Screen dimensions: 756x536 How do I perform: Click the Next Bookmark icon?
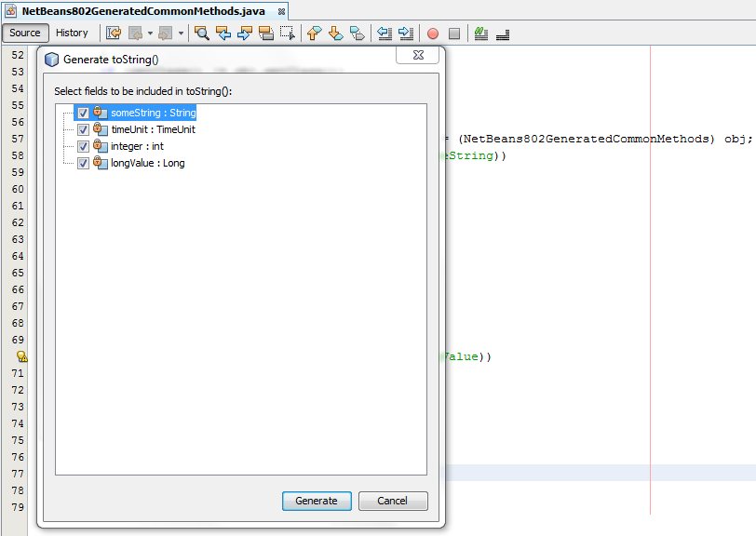(x=336, y=33)
